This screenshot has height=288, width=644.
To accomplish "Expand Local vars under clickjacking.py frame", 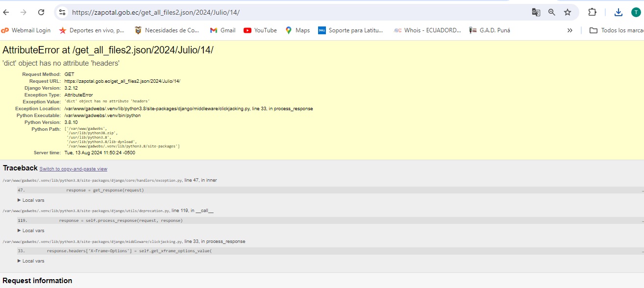I will coord(31,261).
